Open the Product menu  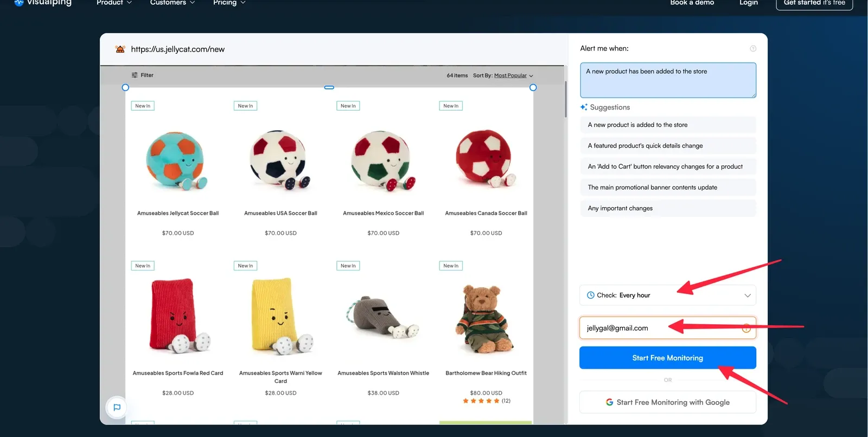[x=114, y=3]
